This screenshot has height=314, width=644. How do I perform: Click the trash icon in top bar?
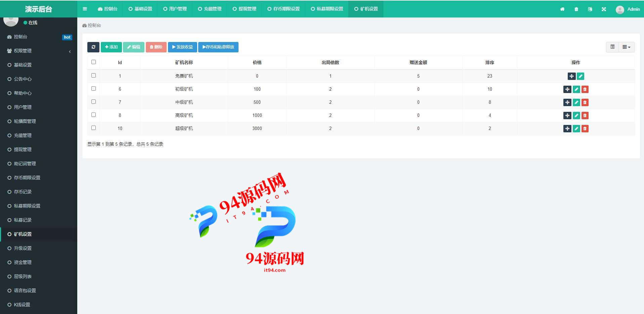click(576, 9)
